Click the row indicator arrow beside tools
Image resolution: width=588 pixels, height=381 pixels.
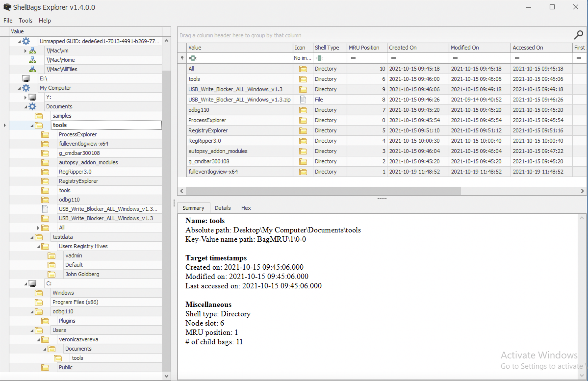pos(5,125)
